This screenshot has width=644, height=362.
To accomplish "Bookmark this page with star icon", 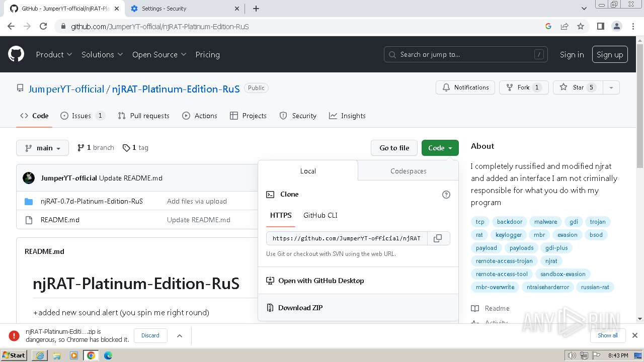I will point(581,26).
